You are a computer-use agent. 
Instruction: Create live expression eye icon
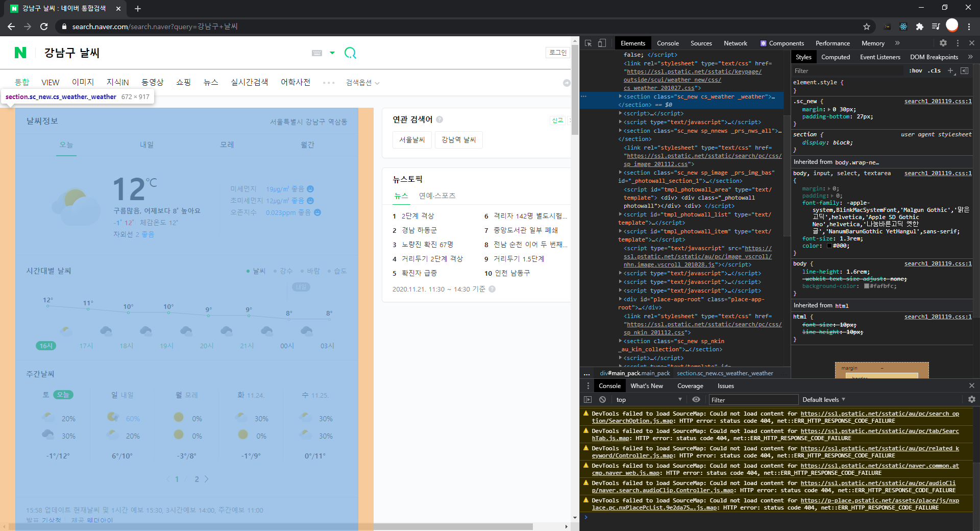click(696, 400)
